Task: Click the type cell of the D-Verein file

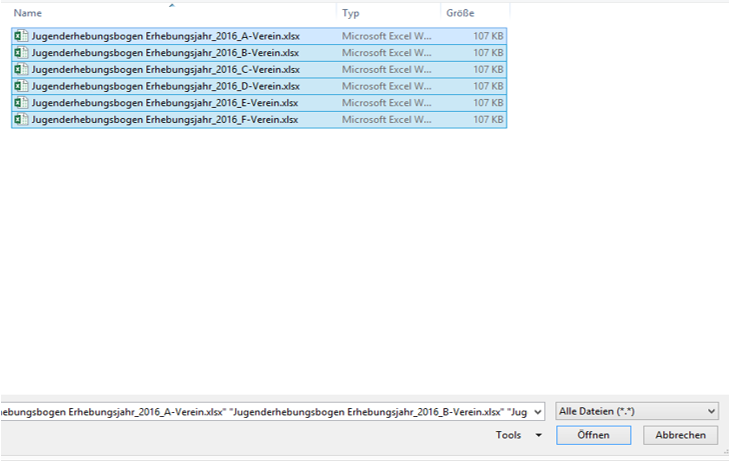Action: pos(388,86)
